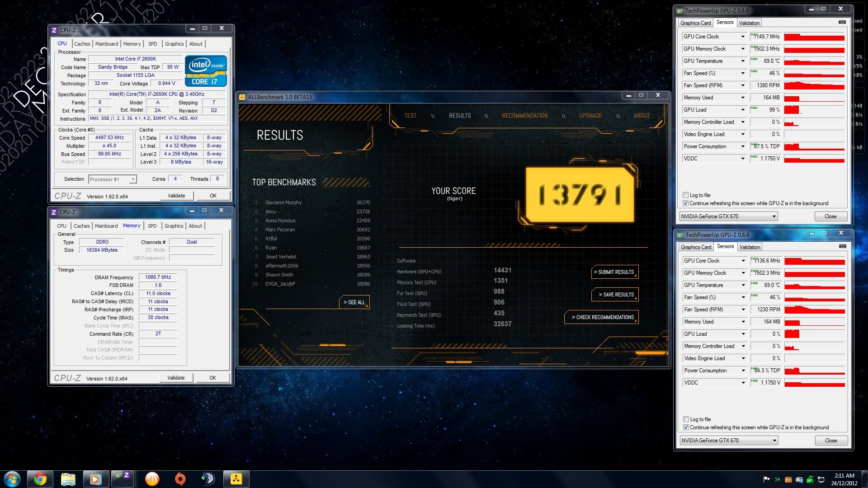Screen dimensions: 868x488
Task: Open GPU selection dropdown in upper GPU-Z
Action: click(728, 216)
